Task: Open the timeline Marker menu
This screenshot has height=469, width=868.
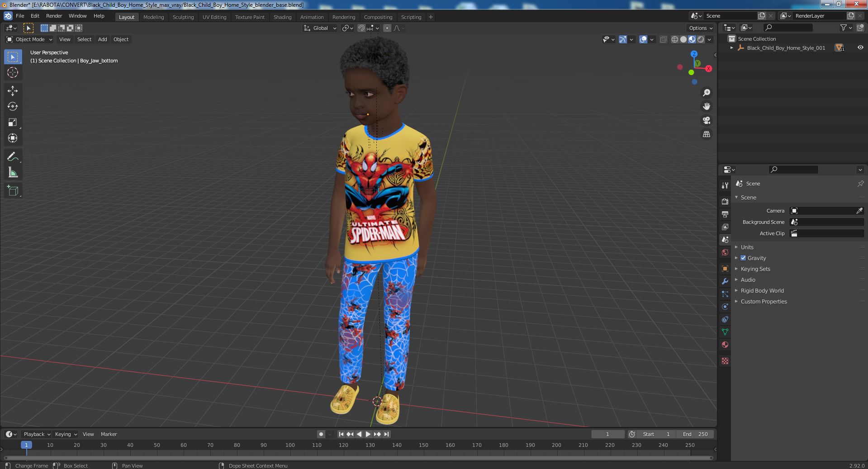Action: 109,434
